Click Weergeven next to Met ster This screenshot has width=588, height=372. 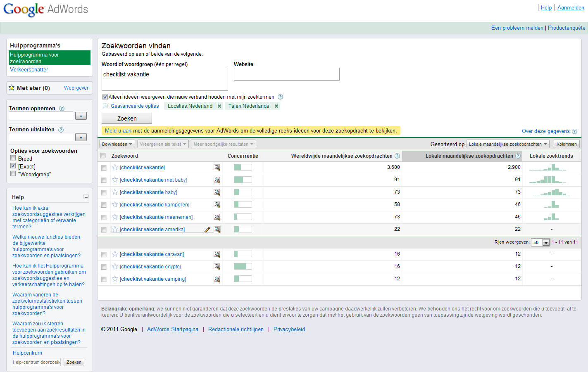[x=77, y=88]
